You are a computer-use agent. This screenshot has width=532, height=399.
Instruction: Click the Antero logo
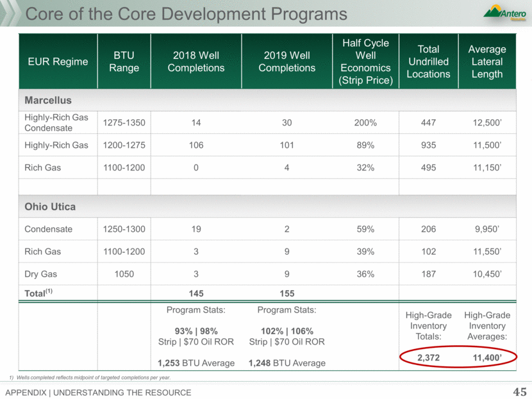point(504,13)
